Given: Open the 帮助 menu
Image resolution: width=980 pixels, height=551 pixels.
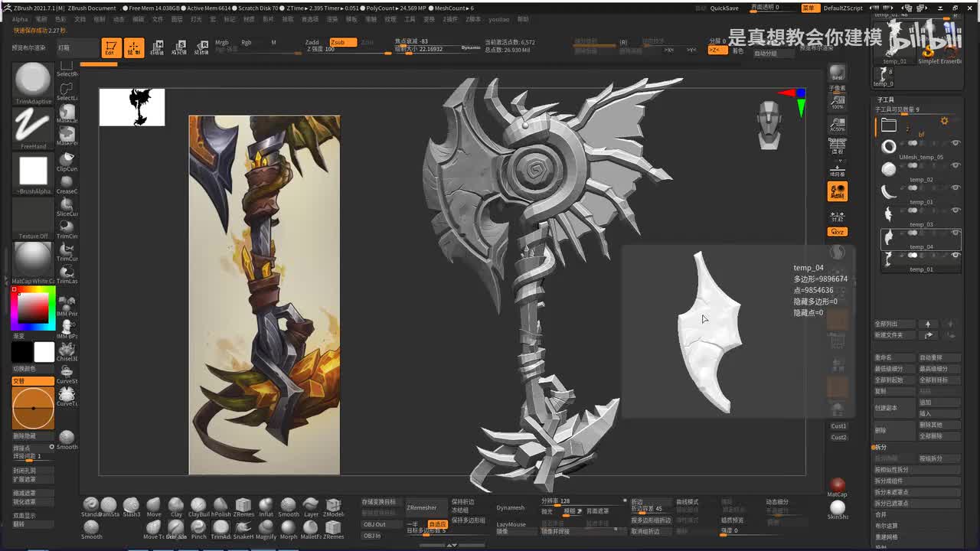Looking at the screenshot, I should pyautogui.click(x=523, y=19).
